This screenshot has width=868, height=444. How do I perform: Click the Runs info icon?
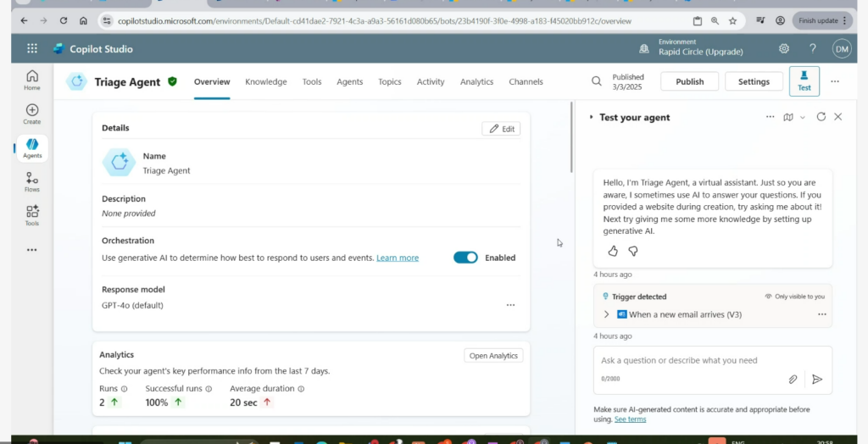(x=124, y=389)
